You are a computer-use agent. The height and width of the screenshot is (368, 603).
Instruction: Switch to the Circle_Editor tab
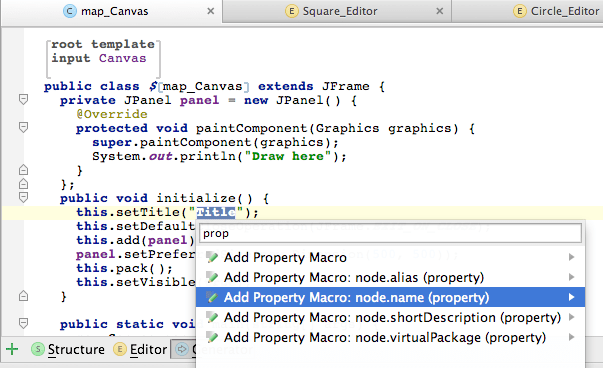[x=557, y=11]
